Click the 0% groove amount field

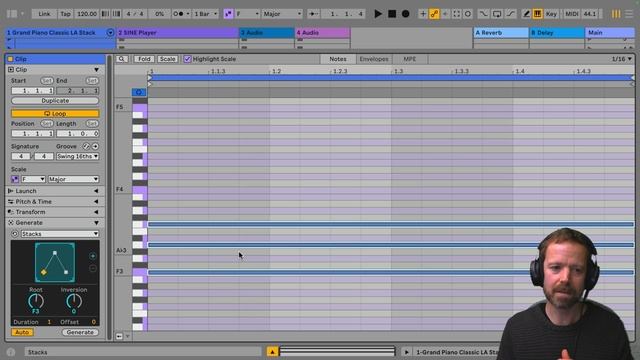(x=159, y=14)
